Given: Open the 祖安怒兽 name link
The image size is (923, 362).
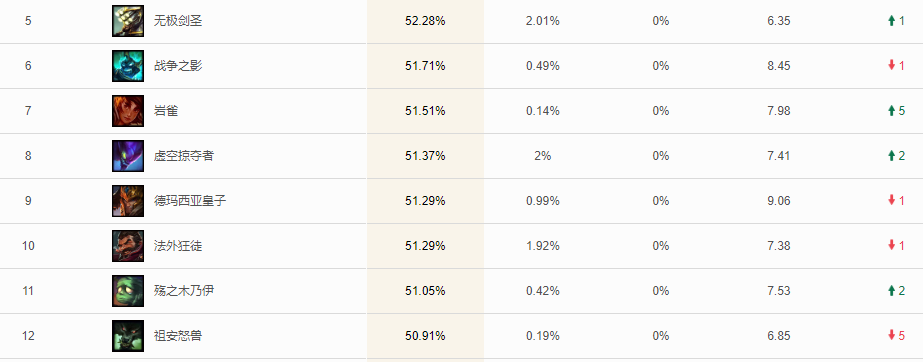Looking at the screenshot, I should point(178,336).
